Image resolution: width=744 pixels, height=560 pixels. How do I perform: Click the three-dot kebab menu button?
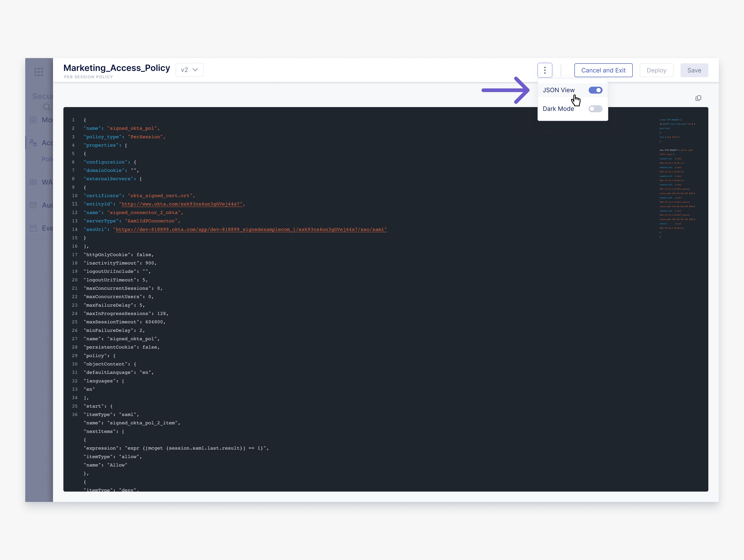click(x=545, y=70)
